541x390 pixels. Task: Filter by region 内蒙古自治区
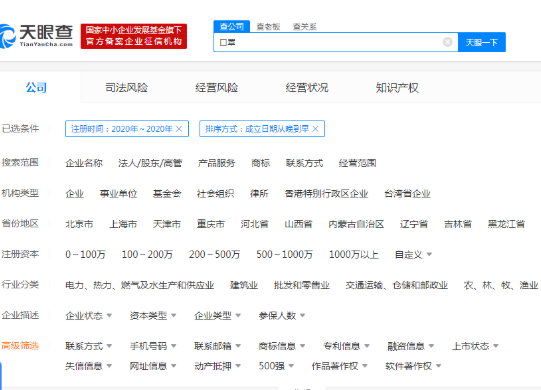tap(356, 224)
